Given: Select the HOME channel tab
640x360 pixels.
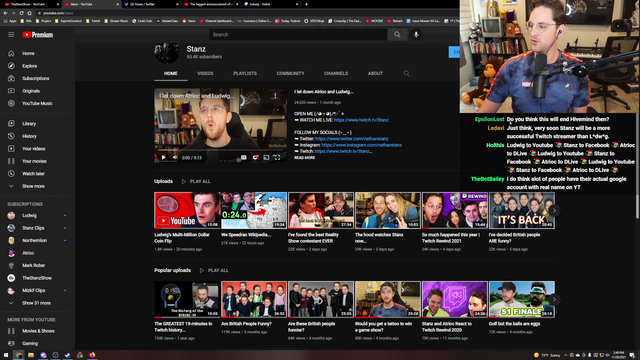Looking at the screenshot, I should click(171, 73).
